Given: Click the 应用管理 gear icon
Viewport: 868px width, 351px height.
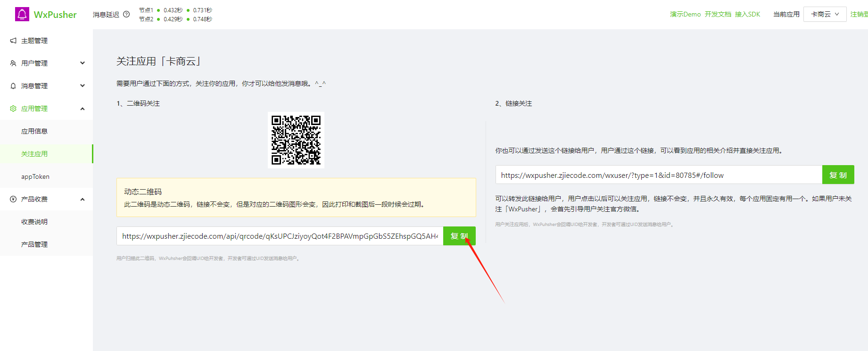Looking at the screenshot, I should 13,109.
